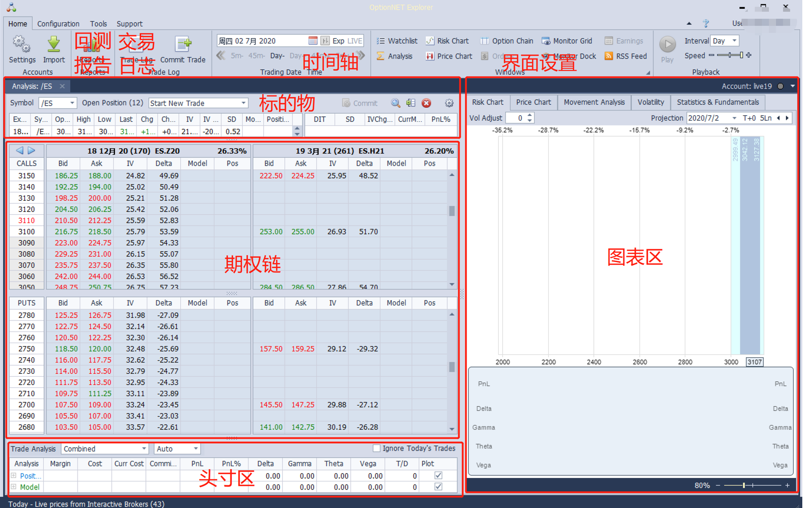This screenshot has height=508, width=812.
Task: Go to next expirations with right arrow
Action: click(x=32, y=150)
